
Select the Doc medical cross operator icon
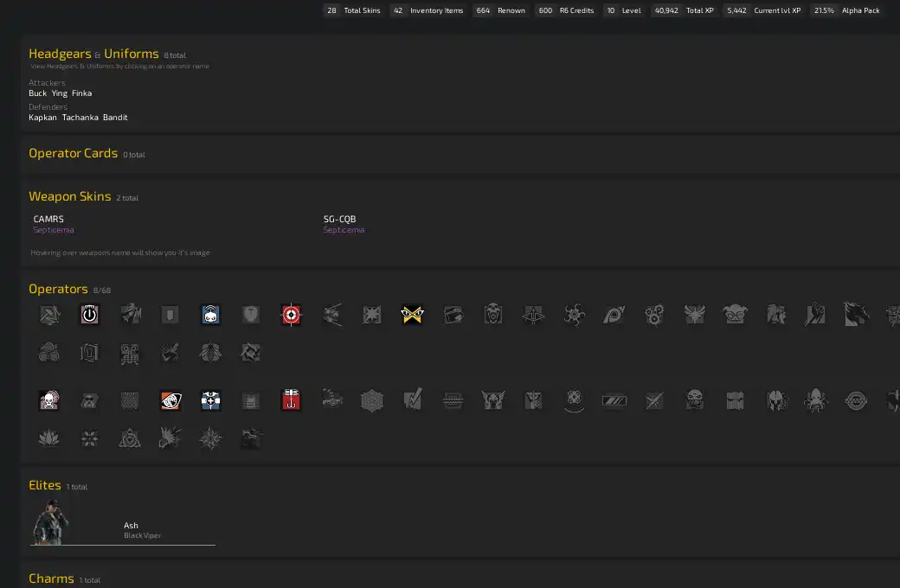point(210,400)
